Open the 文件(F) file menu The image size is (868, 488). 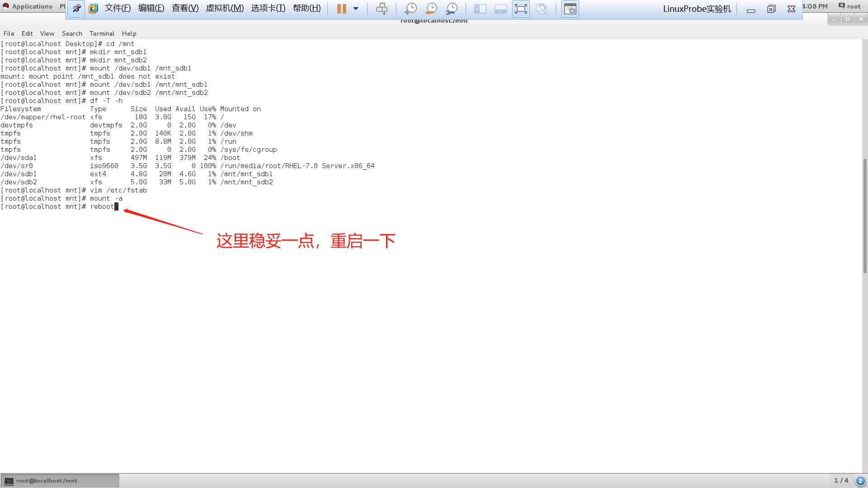point(117,8)
